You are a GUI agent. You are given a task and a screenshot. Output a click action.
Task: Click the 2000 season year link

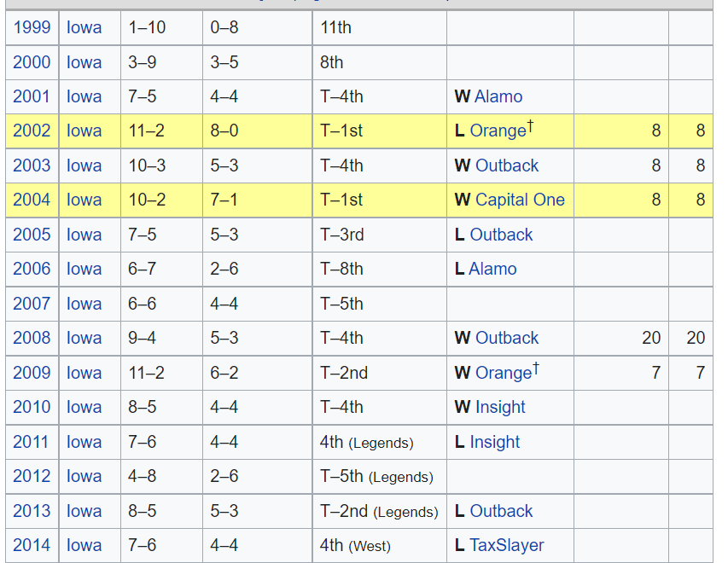32,62
